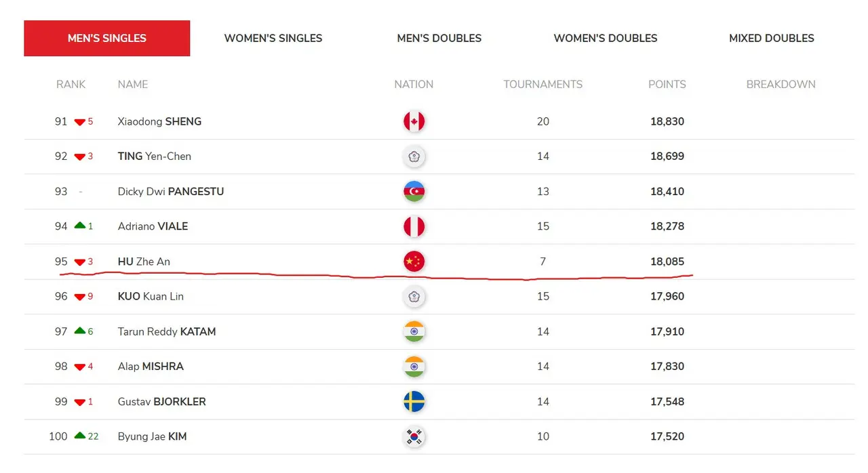Viewport: 868px width, 473px height.
Task: Click the Breakdown column header
Action: pos(781,84)
